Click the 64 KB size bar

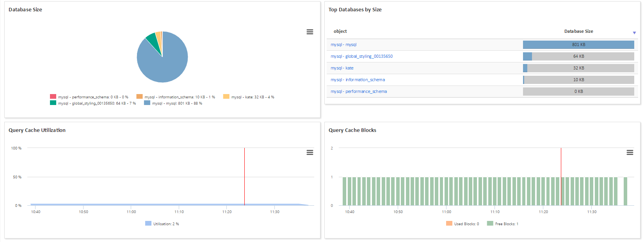[578, 56]
